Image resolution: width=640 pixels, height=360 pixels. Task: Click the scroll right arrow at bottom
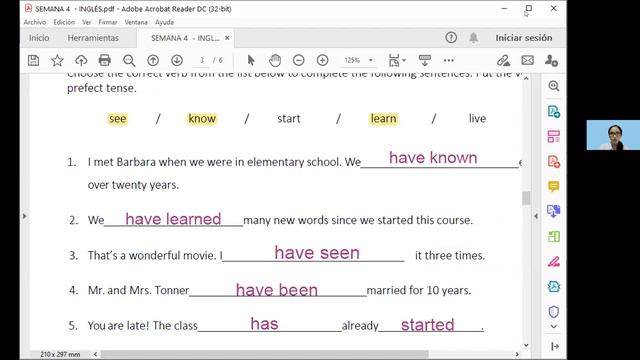click(517, 354)
